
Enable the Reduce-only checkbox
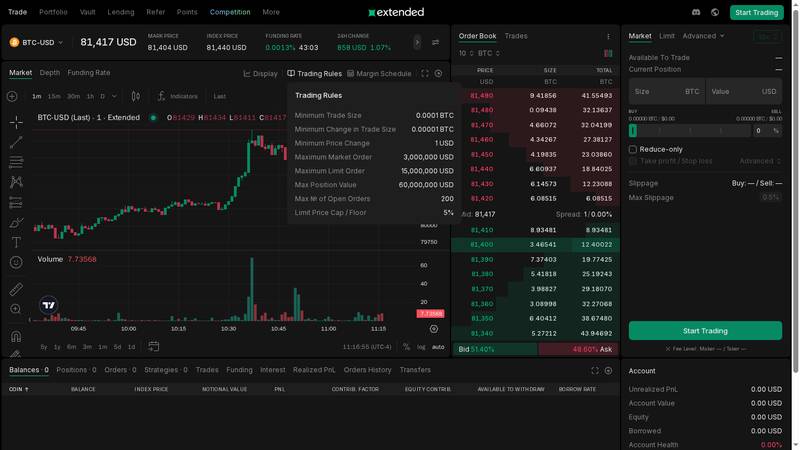pyautogui.click(x=633, y=149)
